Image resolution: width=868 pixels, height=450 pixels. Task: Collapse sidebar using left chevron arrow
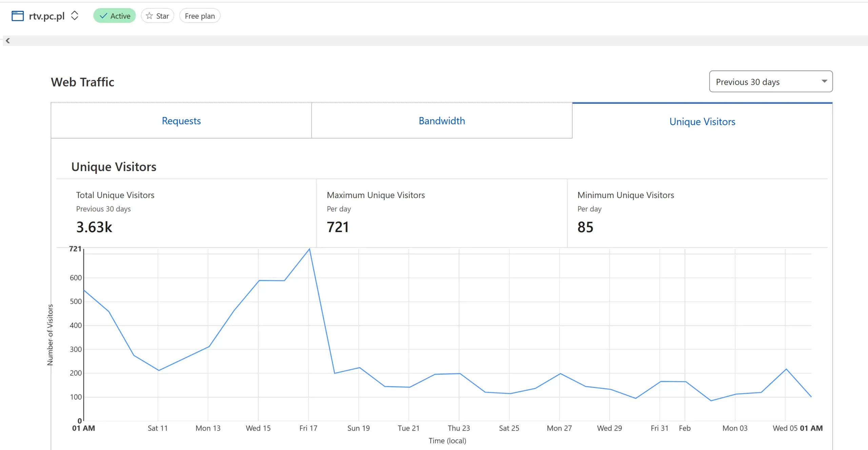click(x=8, y=41)
